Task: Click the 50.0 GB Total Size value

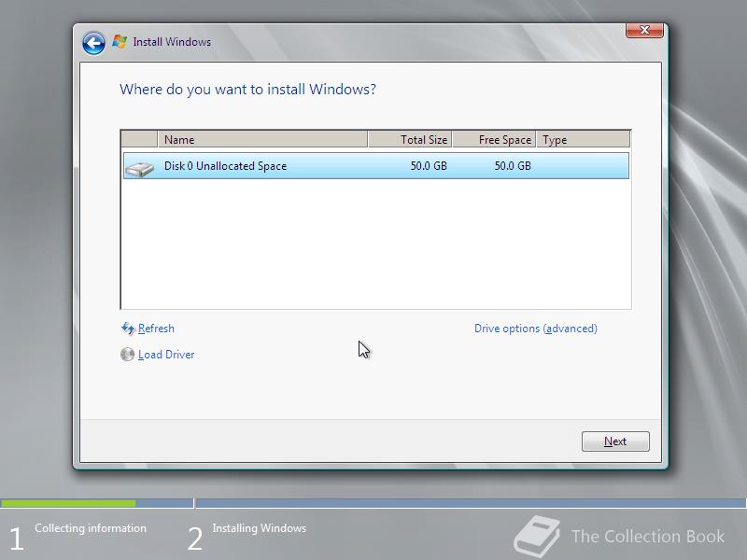Action: pyautogui.click(x=429, y=166)
